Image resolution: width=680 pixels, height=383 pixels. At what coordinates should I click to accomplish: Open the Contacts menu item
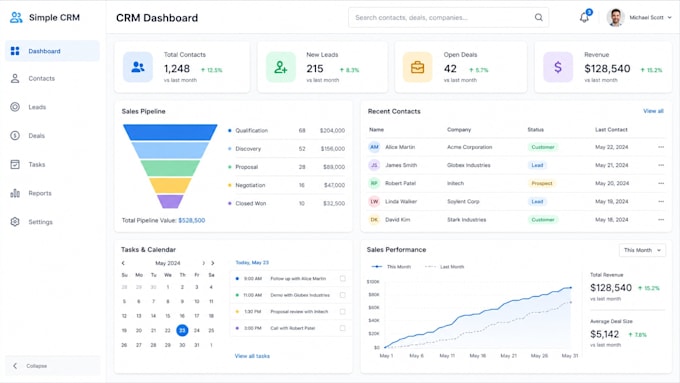coord(52,79)
